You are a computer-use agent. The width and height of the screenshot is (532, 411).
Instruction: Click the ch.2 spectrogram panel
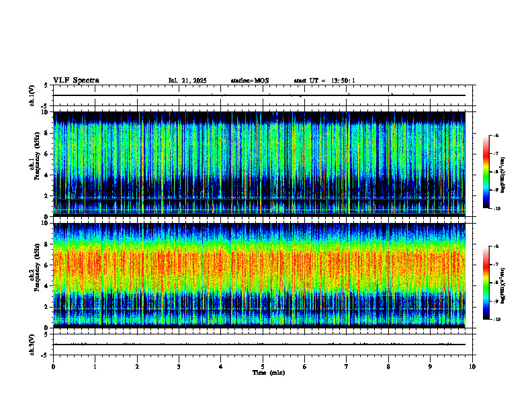[x=259, y=275]
